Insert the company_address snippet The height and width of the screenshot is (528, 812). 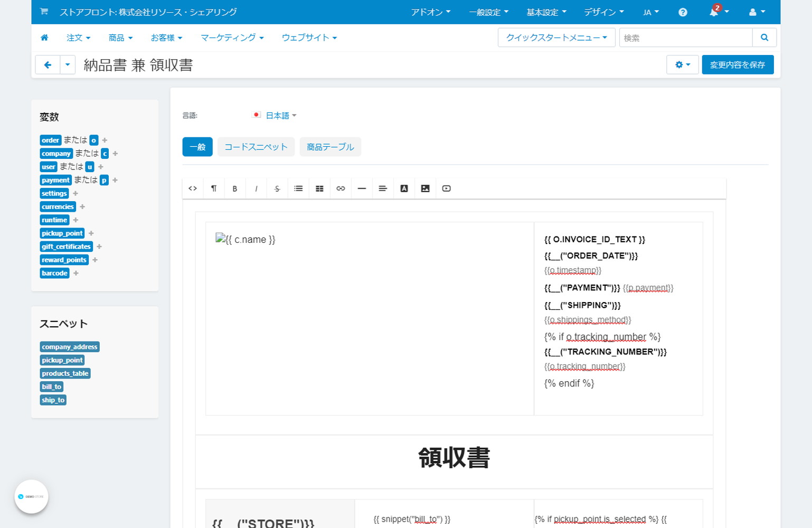coord(70,347)
